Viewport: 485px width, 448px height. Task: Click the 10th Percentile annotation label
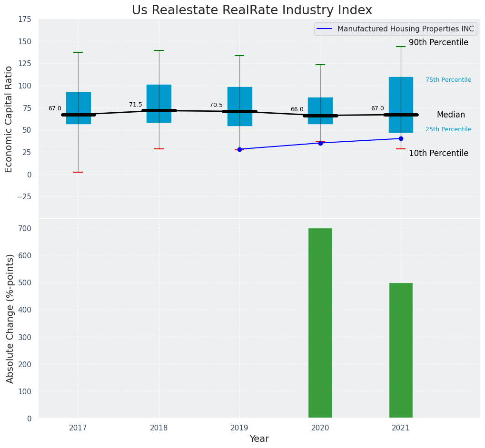[438, 153]
